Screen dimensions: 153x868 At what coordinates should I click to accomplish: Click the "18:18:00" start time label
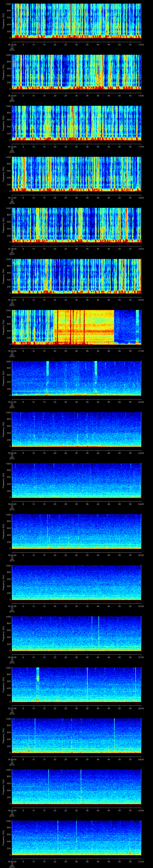pos(12,249)
